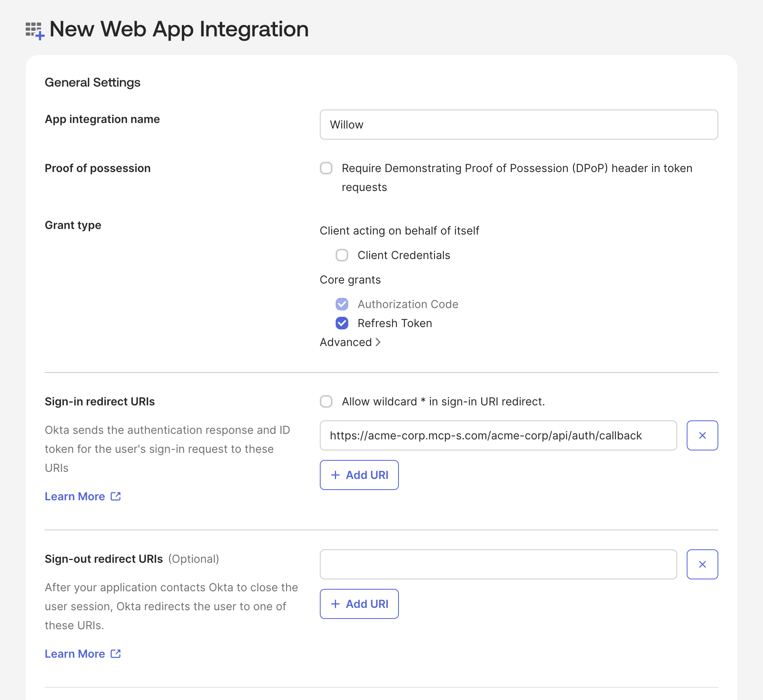The image size is (763, 700).
Task: Enable the Require DPoP header checkbox
Action: 326,168
